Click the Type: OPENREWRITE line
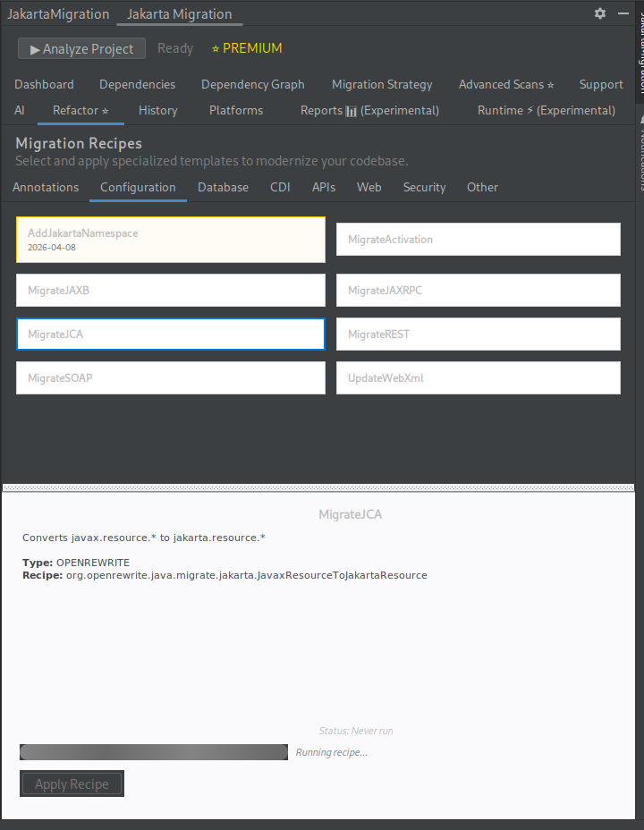This screenshot has height=830, width=644. [76, 563]
